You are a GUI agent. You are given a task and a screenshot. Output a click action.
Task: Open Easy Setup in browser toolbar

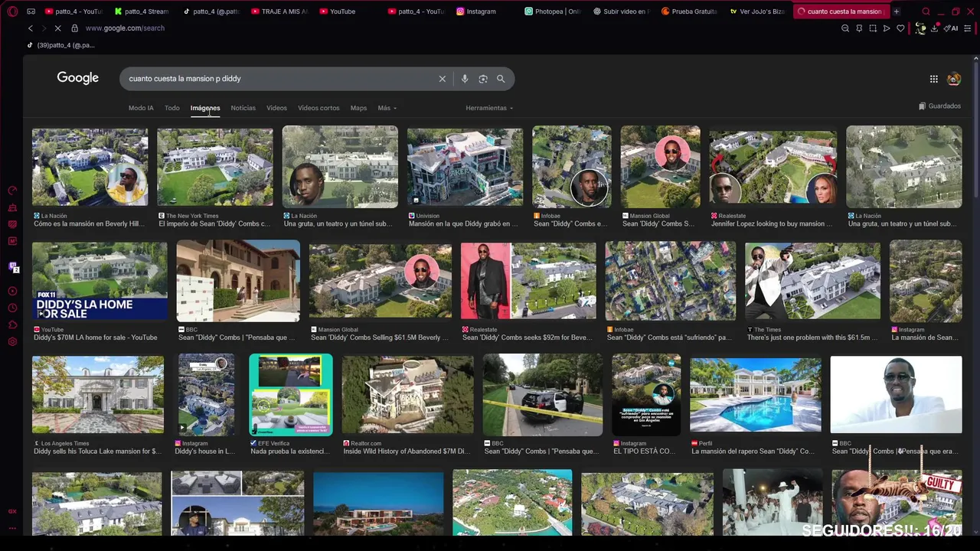(x=968, y=28)
